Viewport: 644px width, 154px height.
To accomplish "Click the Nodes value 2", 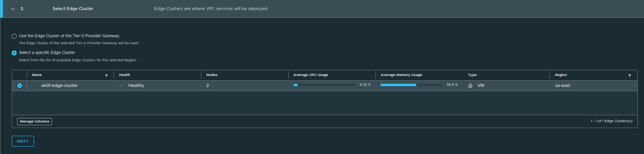I will point(208,85).
